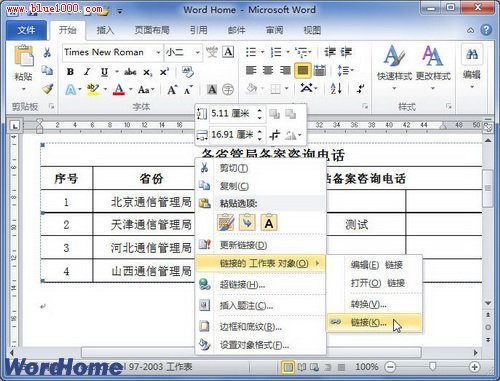
Task: Open Quick Styles gallery
Action: pos(394,68)
